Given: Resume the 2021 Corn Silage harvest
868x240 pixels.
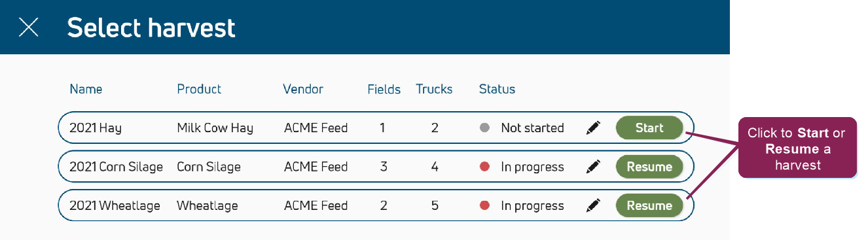Looking at the screenshot, I should click(649, 167).
